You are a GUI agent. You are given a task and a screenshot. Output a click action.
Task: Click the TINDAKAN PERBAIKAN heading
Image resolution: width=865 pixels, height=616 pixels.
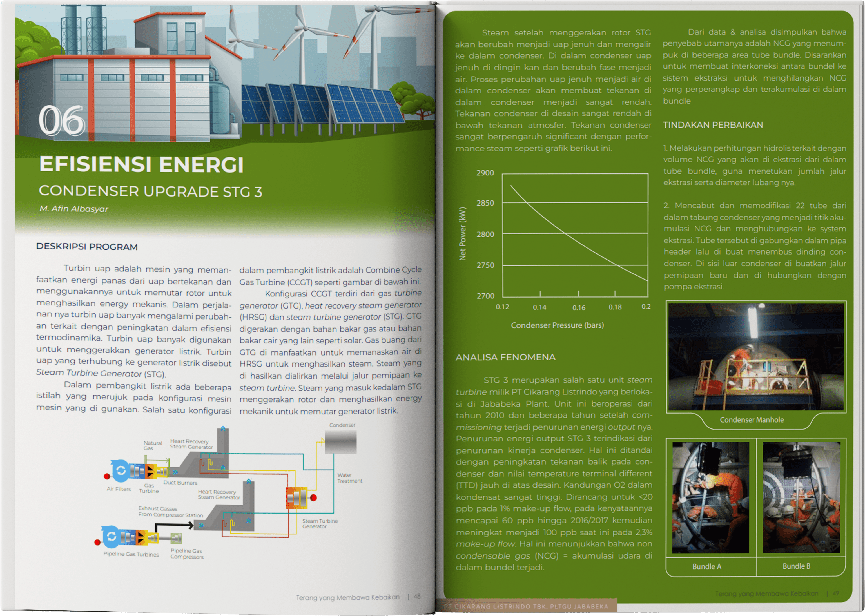point(712,125)
